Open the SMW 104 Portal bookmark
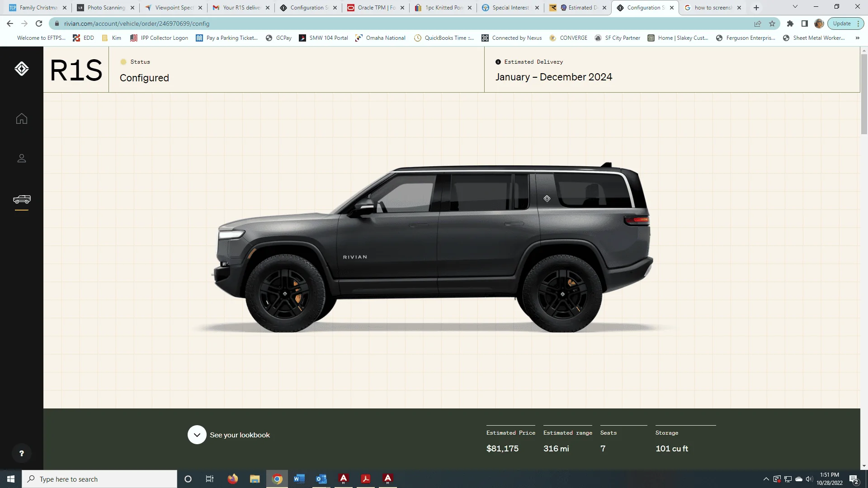This screenshot has height=488, width=868. [x=324, y=38]
